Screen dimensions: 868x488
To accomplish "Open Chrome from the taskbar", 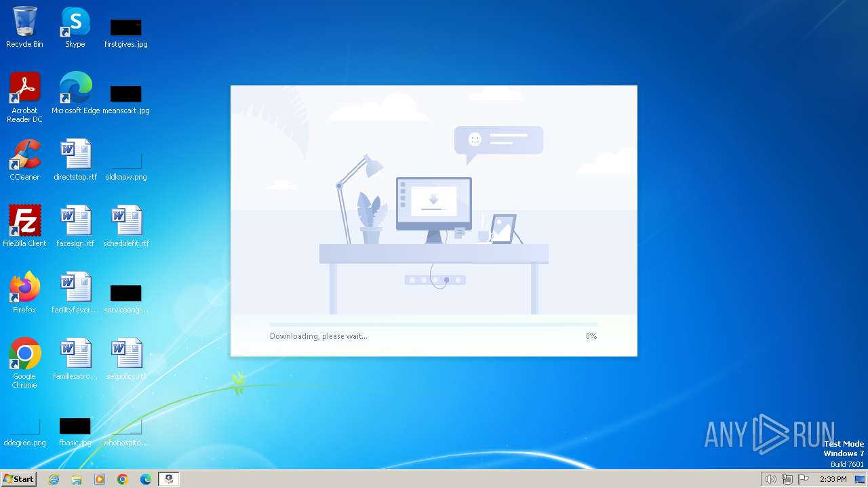I will [x=123, y=479].
